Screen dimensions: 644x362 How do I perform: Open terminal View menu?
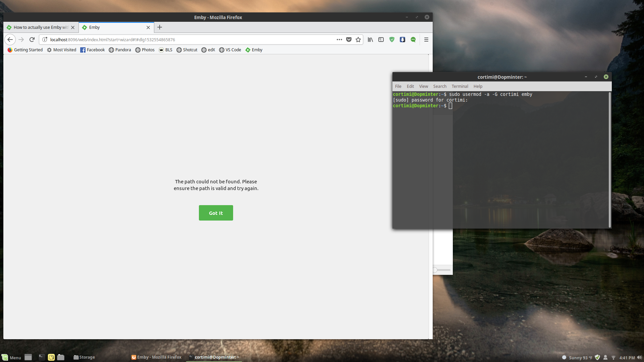tap(423, 86)
